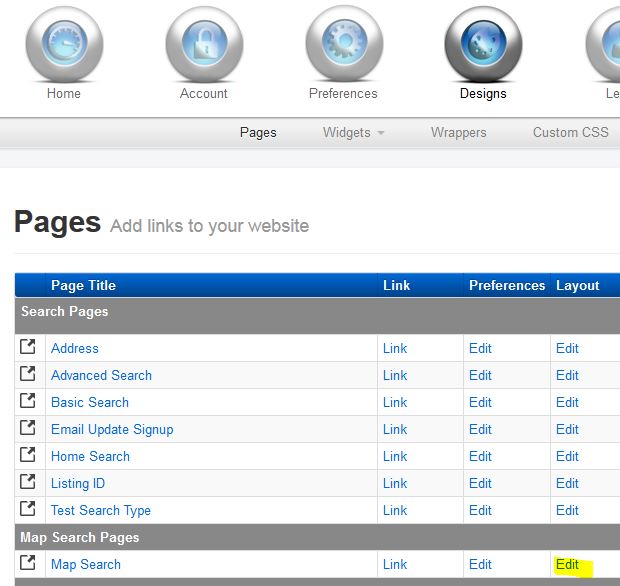Open the Account padlock icon
Image resolution: width=620 pixels, height=586 pixels.
tap(204, 44)
